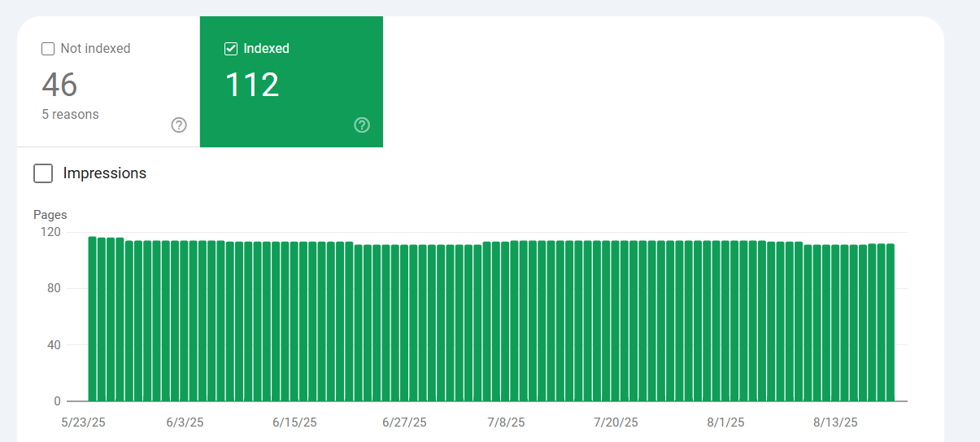
Task: Click the Impressions label
Action: (x=105, y=173)
